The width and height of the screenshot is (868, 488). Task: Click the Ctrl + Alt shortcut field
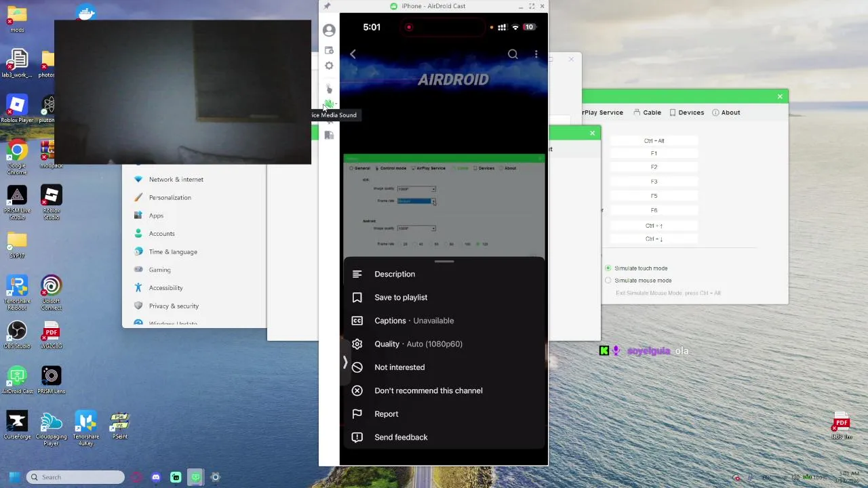654,141
